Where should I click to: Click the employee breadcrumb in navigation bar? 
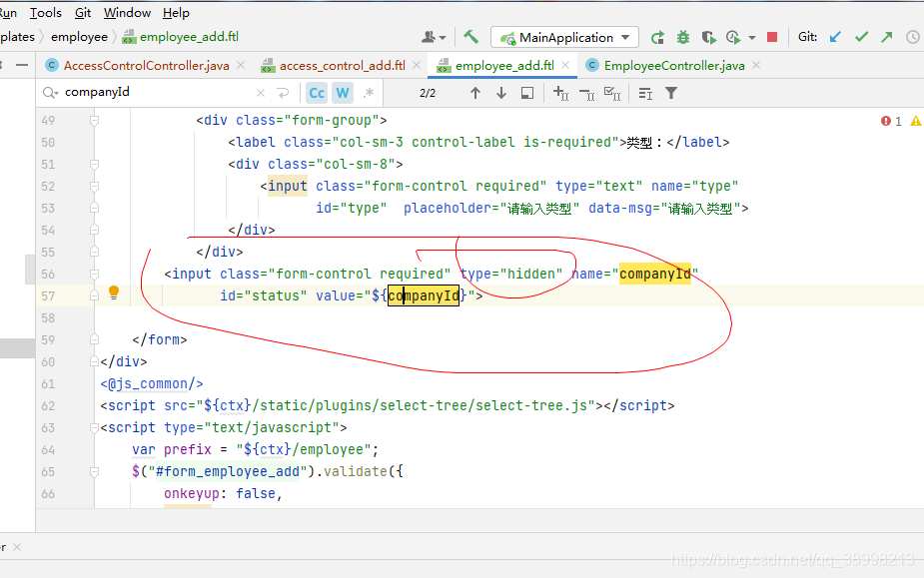79,37
